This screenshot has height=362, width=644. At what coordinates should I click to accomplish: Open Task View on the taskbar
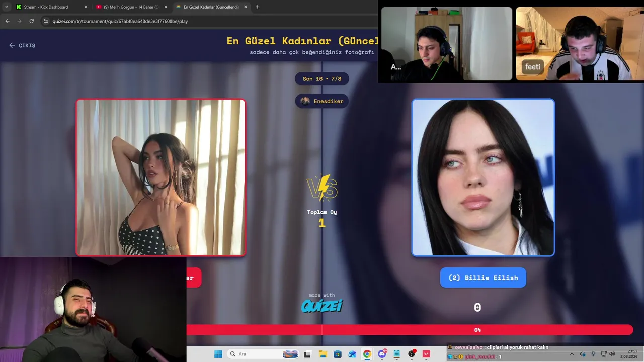(x=307, y=354)
